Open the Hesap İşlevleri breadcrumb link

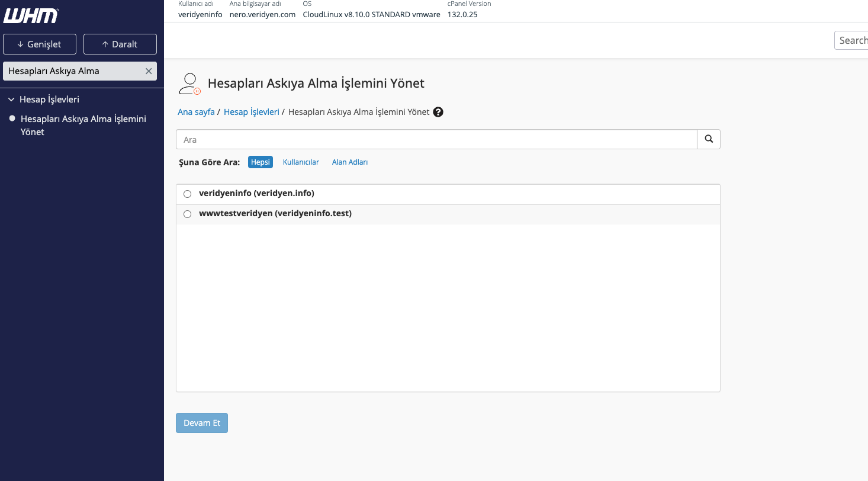(x=251, y=112)
